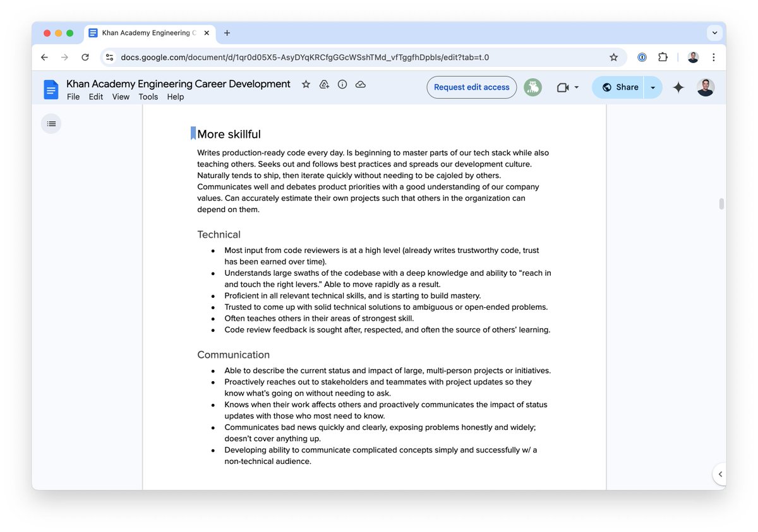
Task: Select the Khan Academy Engineering tab
Action: click(x=148, y=33)
